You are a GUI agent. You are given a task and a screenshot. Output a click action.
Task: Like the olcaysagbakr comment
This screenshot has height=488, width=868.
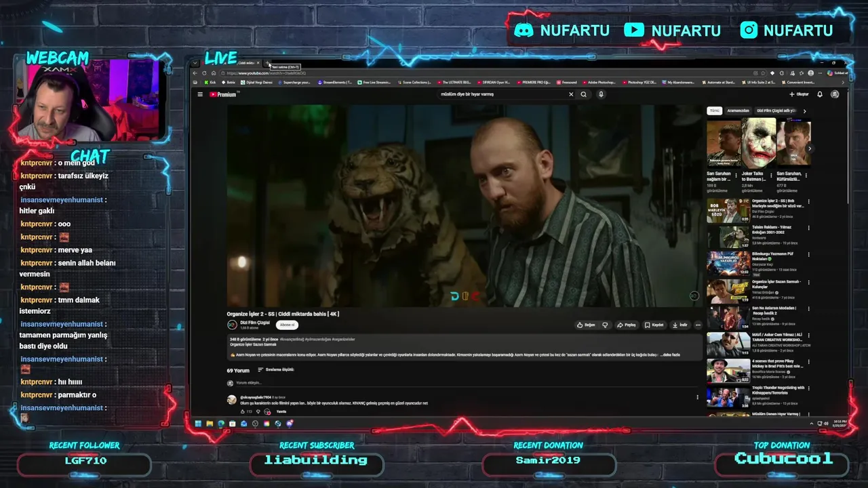coord(243,411)
